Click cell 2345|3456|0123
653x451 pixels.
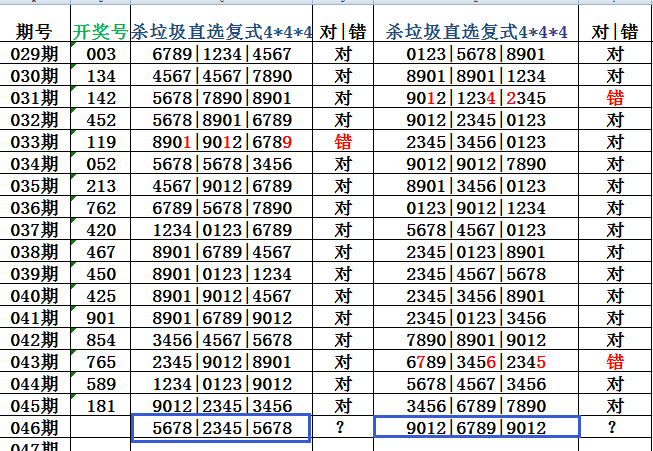point(476,142)
